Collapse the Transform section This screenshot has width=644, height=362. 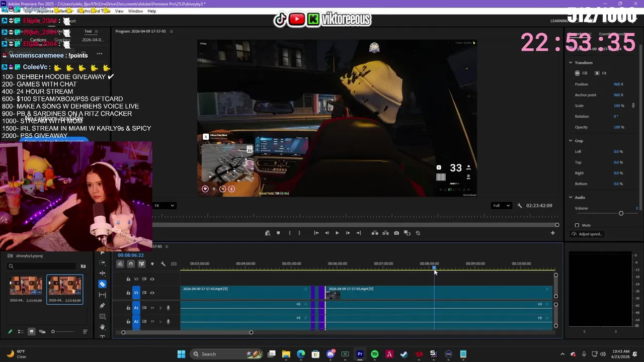point(571,63)
